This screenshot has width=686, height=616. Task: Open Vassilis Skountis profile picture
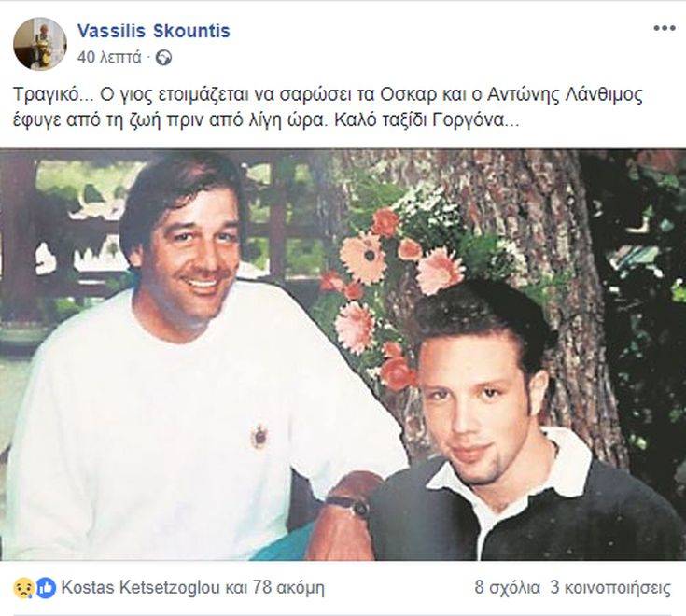pos(40,44)
